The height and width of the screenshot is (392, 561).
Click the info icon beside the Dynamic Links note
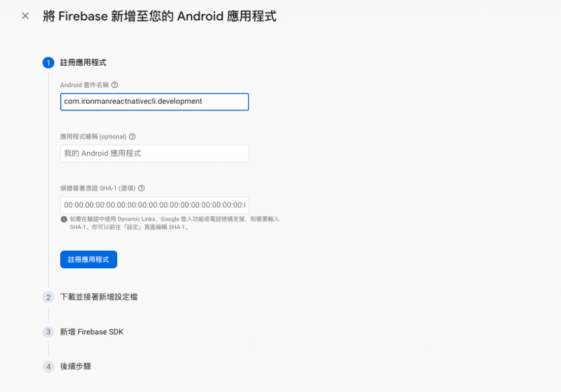pyautogui.click(x=64, y=219)
